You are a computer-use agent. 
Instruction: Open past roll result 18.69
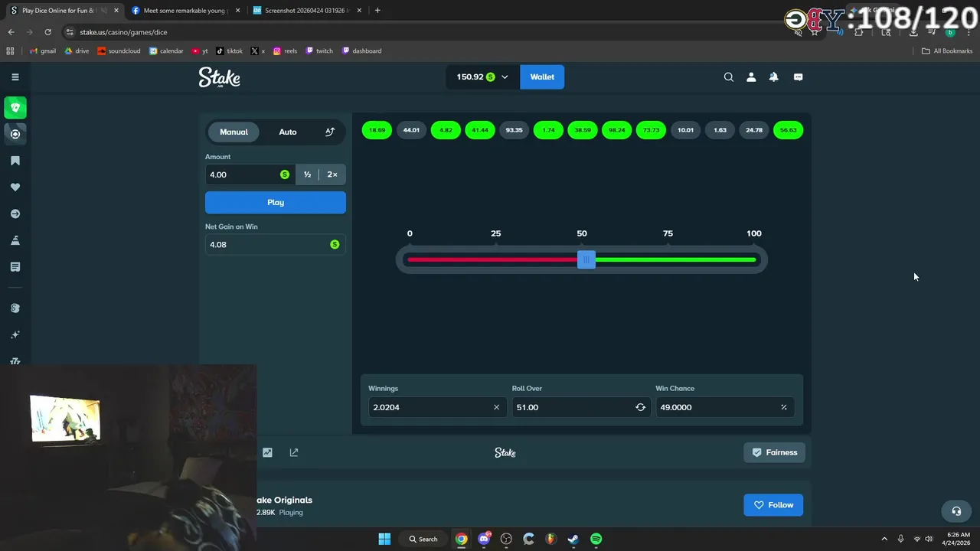377,130
